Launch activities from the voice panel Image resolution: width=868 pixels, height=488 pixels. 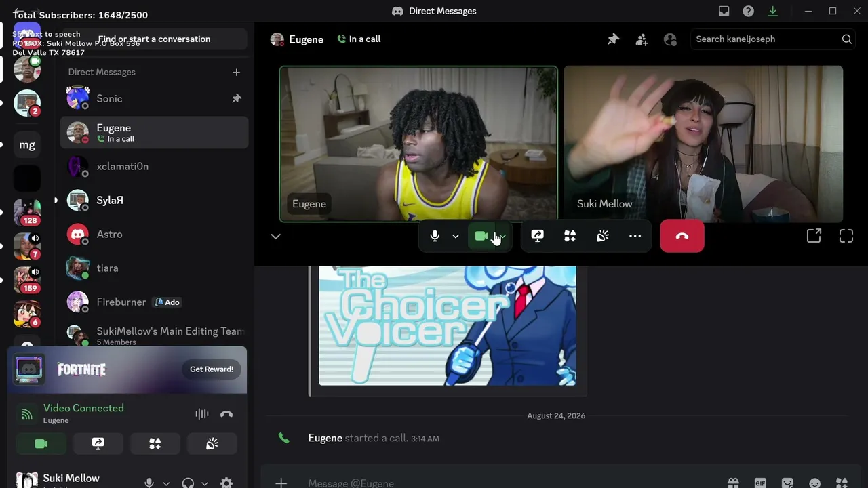155,443
